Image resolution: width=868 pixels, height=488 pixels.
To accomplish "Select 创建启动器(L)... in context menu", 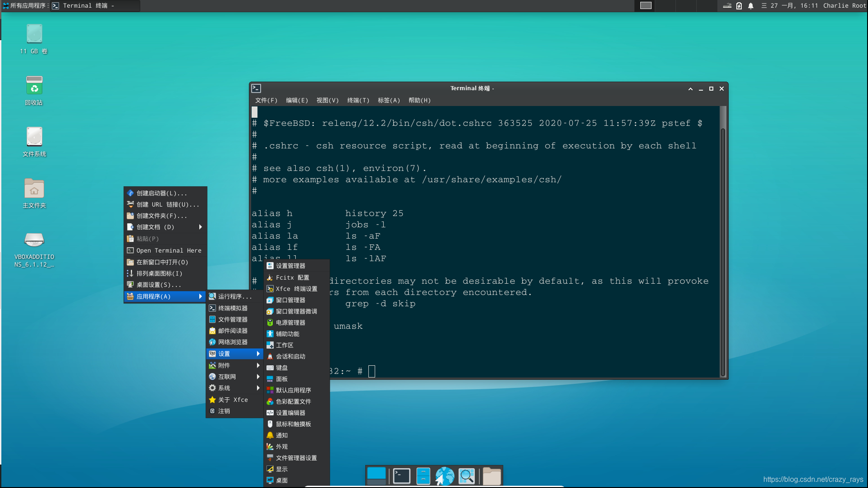I will pyautogui.click(x=165, y=193).
